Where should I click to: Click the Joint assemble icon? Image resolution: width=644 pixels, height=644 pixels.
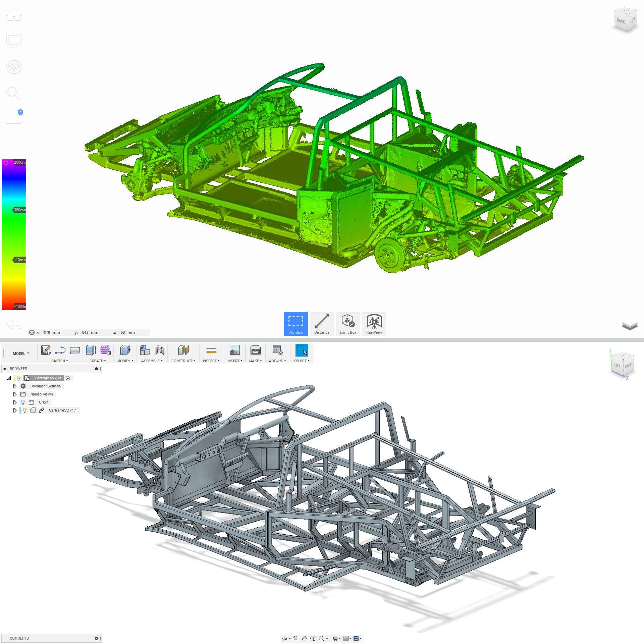[160, 350]
